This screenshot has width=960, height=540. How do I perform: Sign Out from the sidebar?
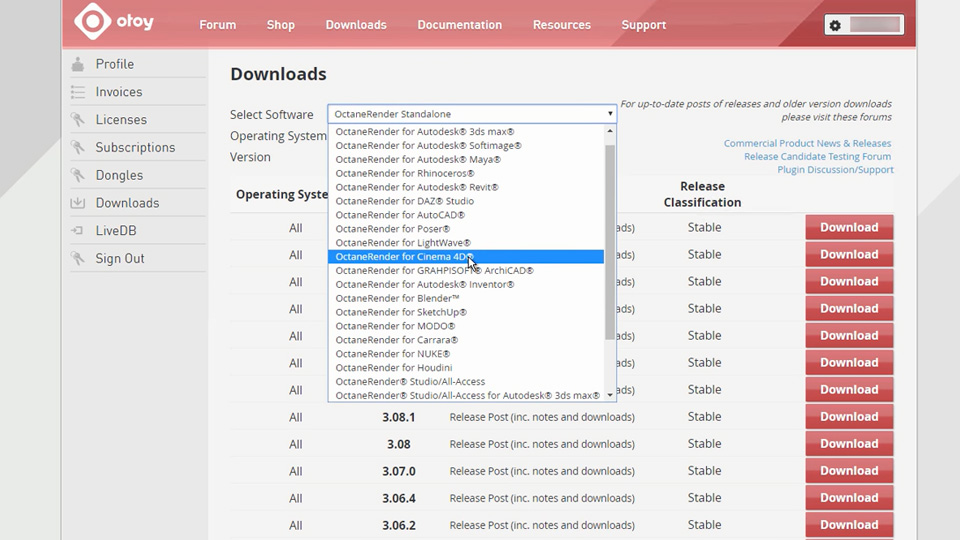120,258
